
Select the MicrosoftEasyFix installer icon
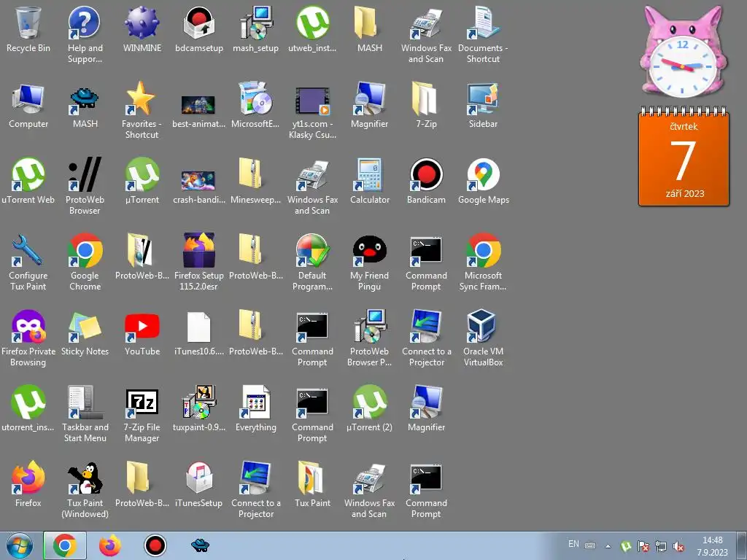(256, 98)
